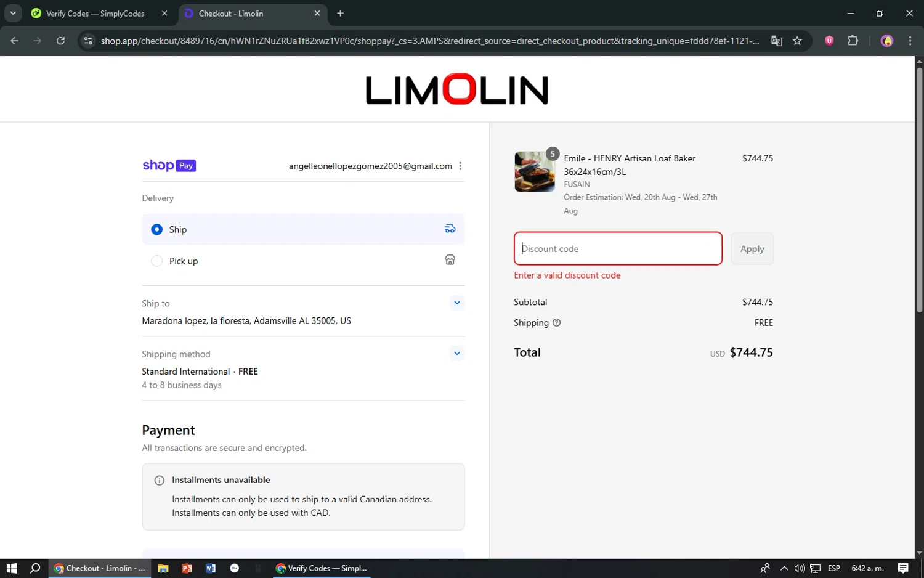924x578 pixels.
Task: Click the Installments unavailable info icon
Action: point(159,481)
